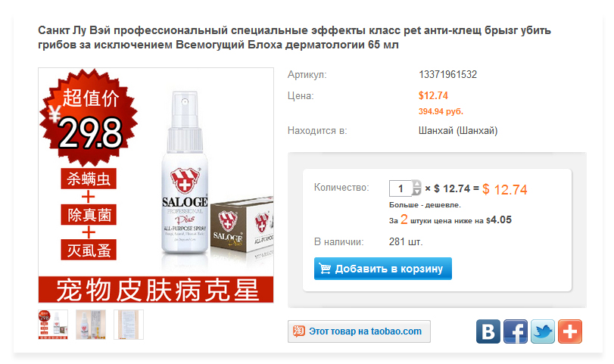Click the location value Шанхай (Шанхай)
The width and height of the screenshot is (614, 364).
point(458,130)
